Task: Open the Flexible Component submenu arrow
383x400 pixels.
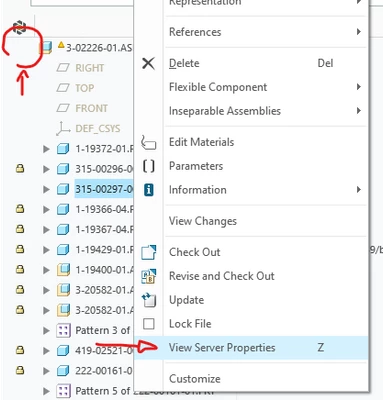Action: (358, 87)
